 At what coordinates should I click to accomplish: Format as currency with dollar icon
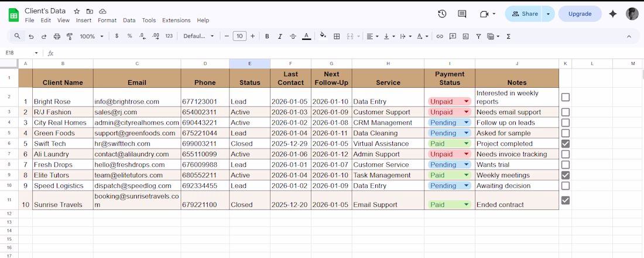117,36
